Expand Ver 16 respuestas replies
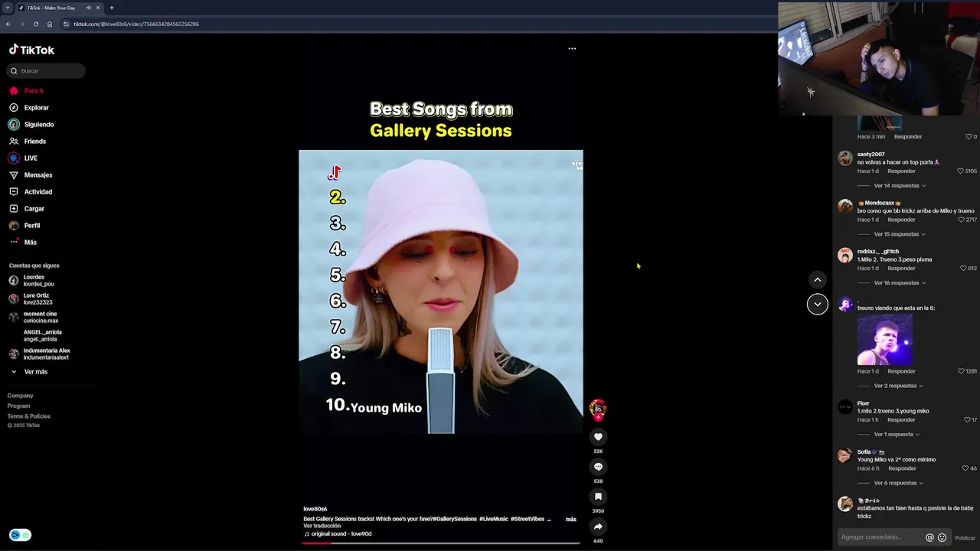The image size is (980, 551). [900, 283]
